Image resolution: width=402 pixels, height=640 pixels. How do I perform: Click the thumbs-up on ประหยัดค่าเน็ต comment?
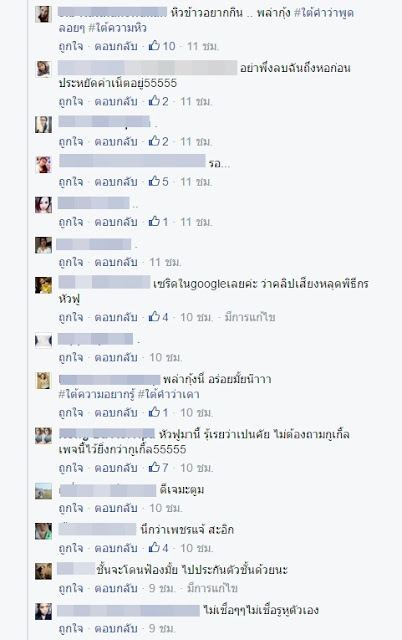tap(154, 100)
